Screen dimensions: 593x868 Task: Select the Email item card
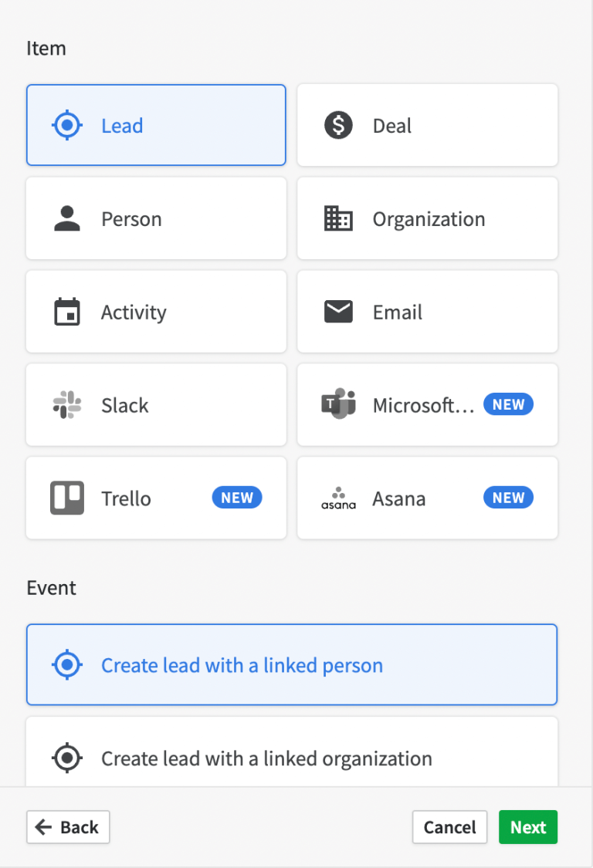click(427, 311)
